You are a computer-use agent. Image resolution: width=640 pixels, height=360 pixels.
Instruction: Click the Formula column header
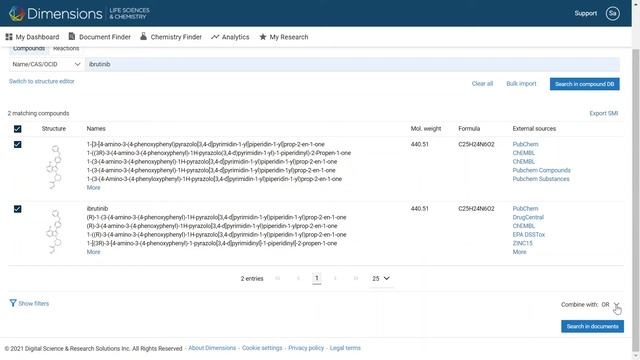point(469,129)
